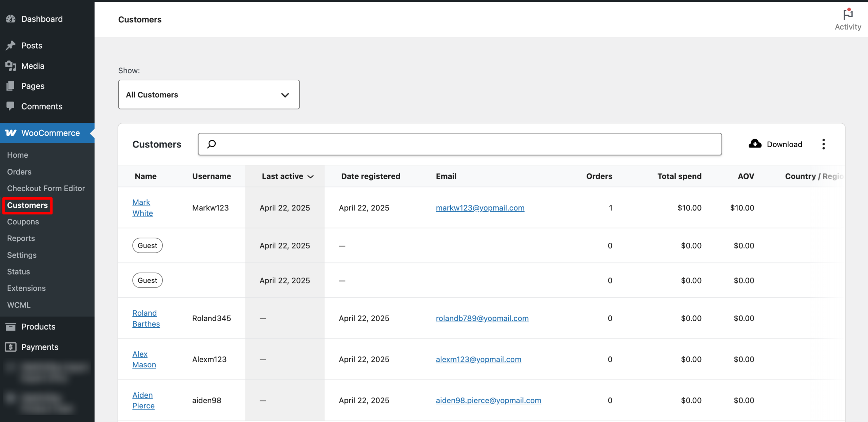Click the first Guest badge
This screenshot has height=422, width=868.
(x=147, y=245)
